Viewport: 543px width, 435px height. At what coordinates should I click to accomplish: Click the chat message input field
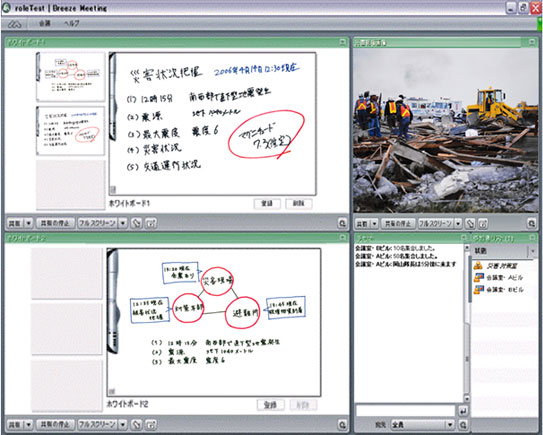[405, 411]
